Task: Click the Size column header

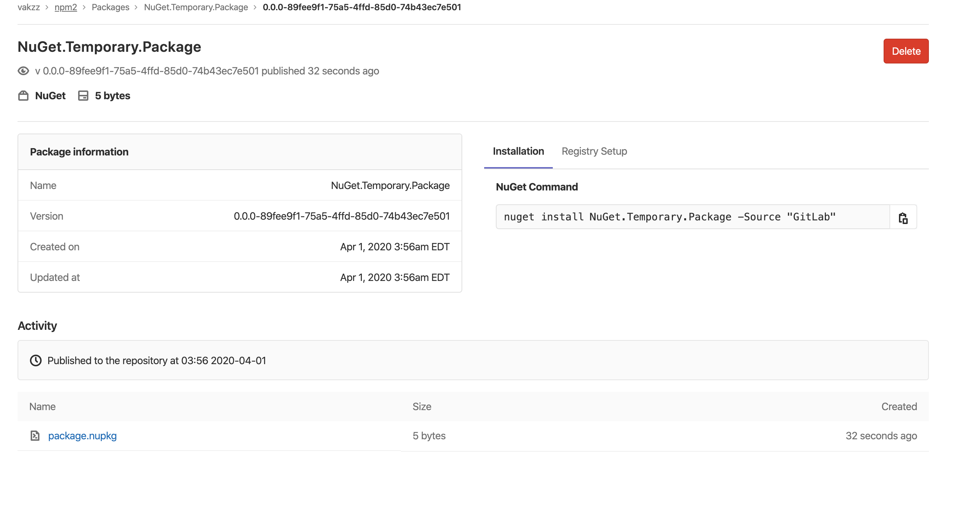Action: tap(421, 406)
